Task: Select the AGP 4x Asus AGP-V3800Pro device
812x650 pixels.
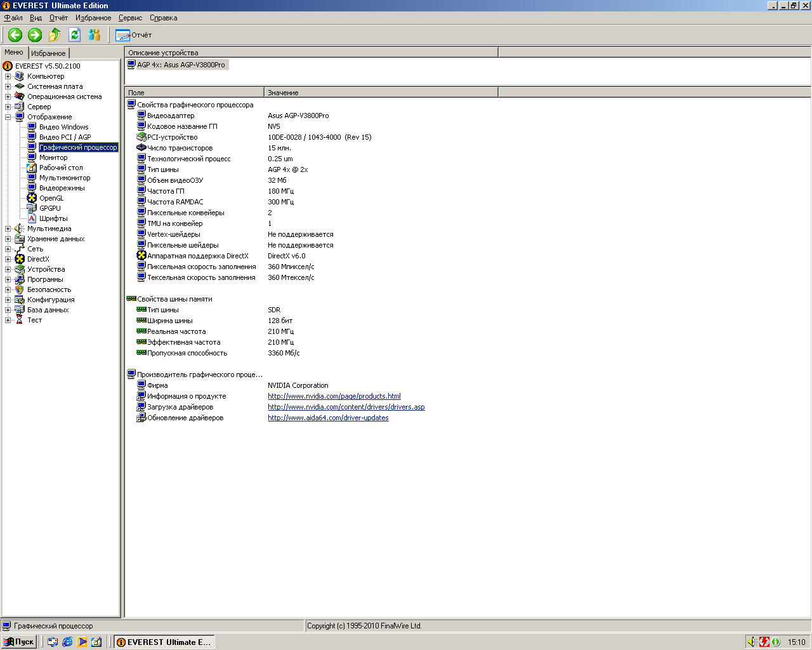Action: pyautogui.click(x=180, y=65)
